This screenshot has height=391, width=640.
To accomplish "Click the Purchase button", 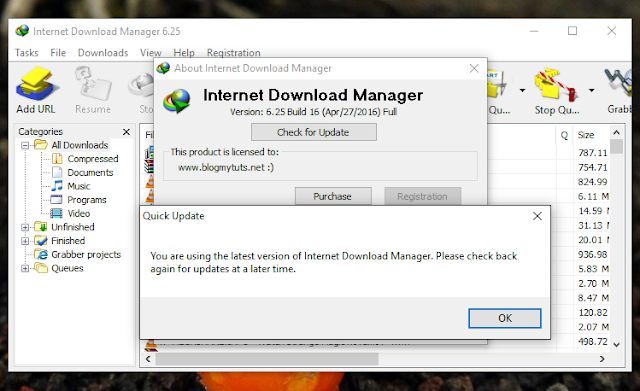I will pos(333,196).
